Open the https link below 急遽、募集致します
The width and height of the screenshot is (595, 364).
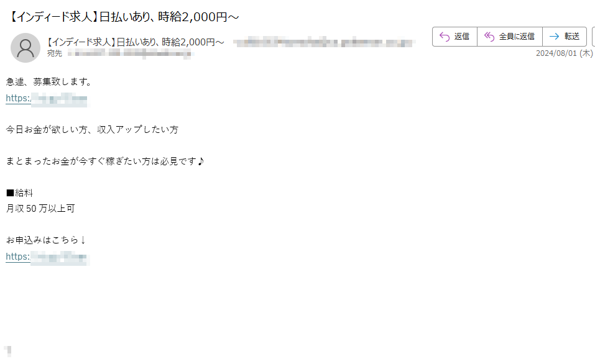46,99
